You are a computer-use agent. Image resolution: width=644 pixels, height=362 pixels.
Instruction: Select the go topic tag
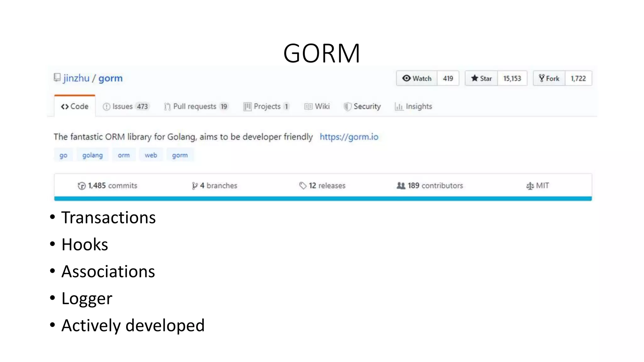[x=64, y=155]
